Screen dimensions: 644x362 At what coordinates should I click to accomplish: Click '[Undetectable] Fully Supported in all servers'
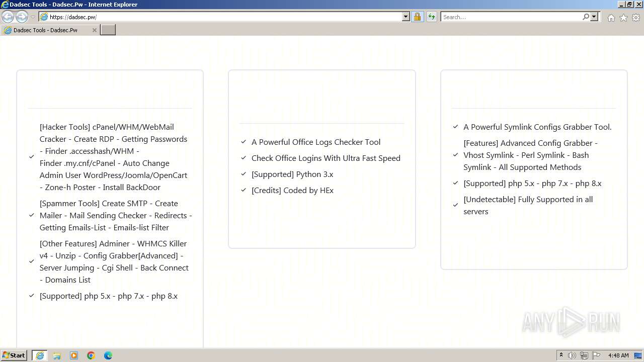click(528, 205)
